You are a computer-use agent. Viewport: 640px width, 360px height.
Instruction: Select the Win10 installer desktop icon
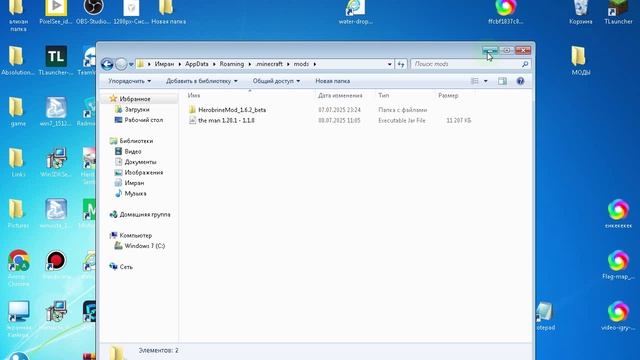(56, 162)
